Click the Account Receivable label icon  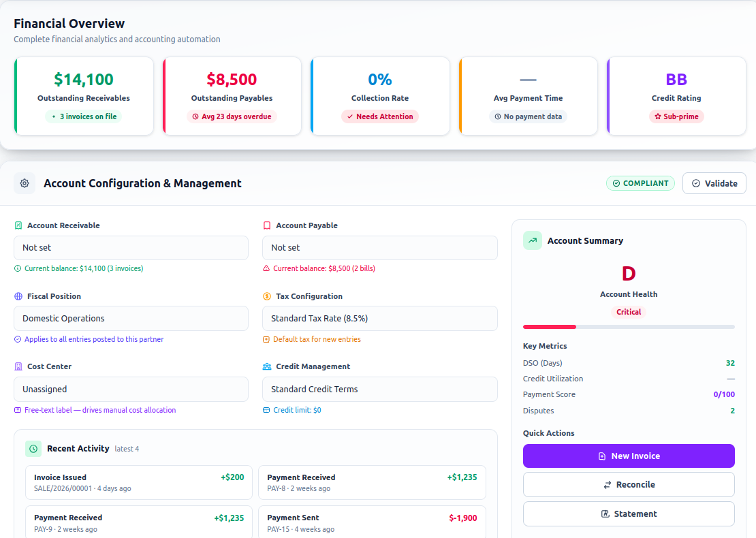[18, 225]
